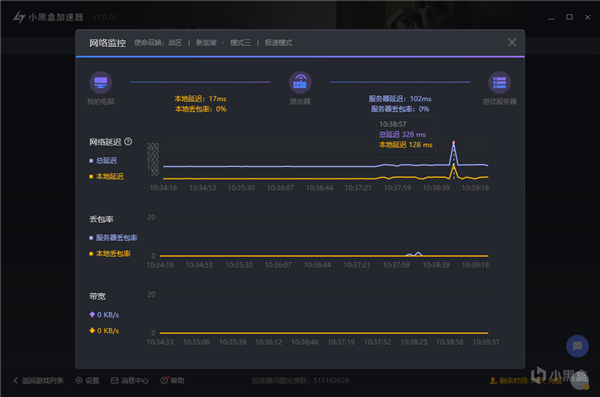Maximize the 小黑盒加速器 window
The image size is (600, 397).
pos(569,17)
